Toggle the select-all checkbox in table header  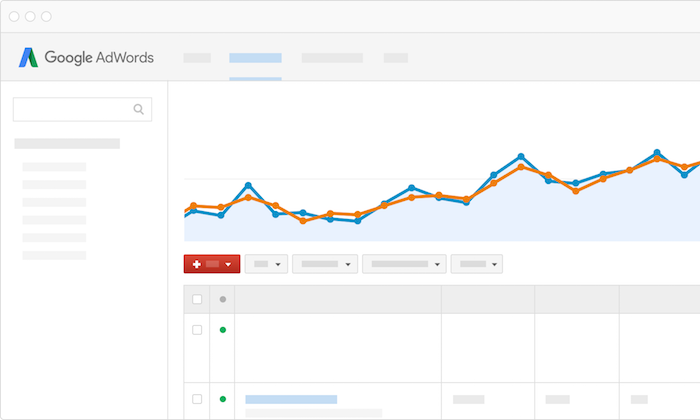(x=197, y=299)
